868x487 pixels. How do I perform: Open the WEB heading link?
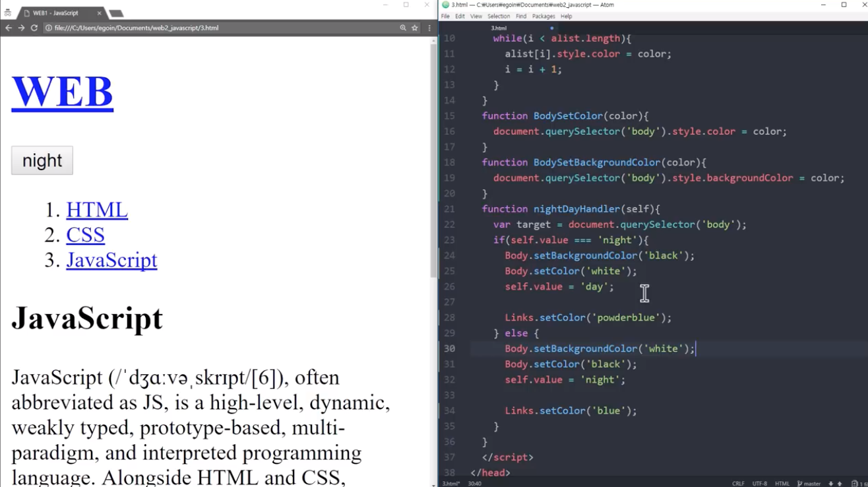point(63,91)
